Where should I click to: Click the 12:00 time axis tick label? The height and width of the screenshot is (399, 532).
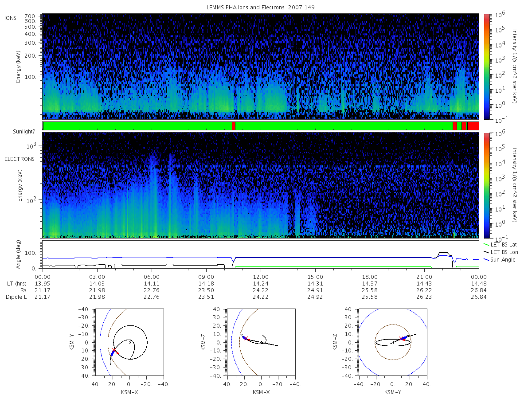point(261,276)
